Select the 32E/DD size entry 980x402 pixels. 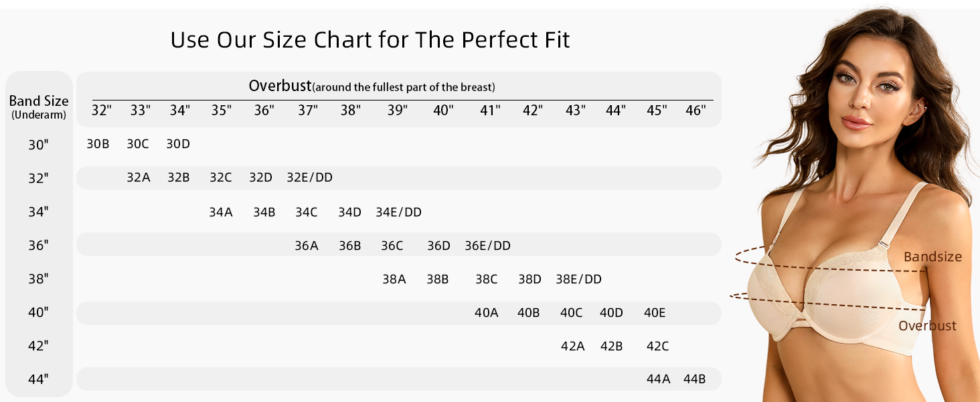[309, 178]
